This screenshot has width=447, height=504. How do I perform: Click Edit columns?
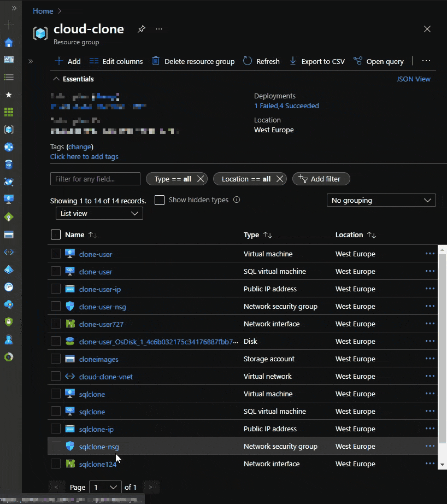116,61
